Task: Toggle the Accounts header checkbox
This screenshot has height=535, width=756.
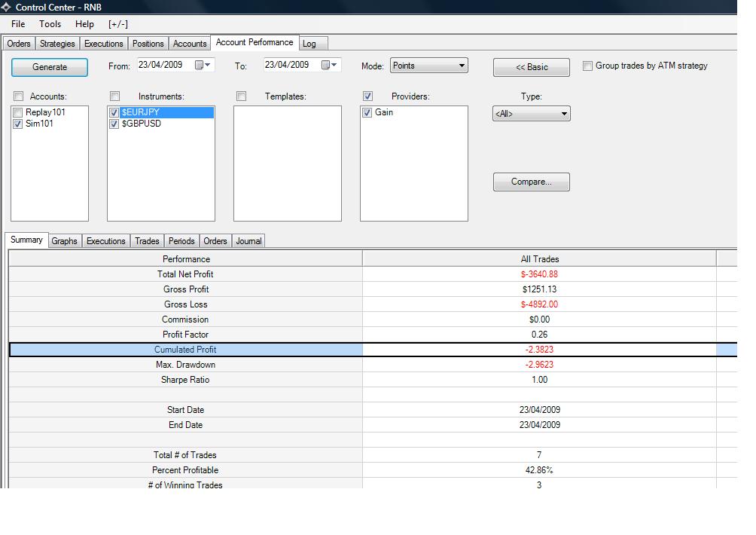Action: click(x=18, y=96)
